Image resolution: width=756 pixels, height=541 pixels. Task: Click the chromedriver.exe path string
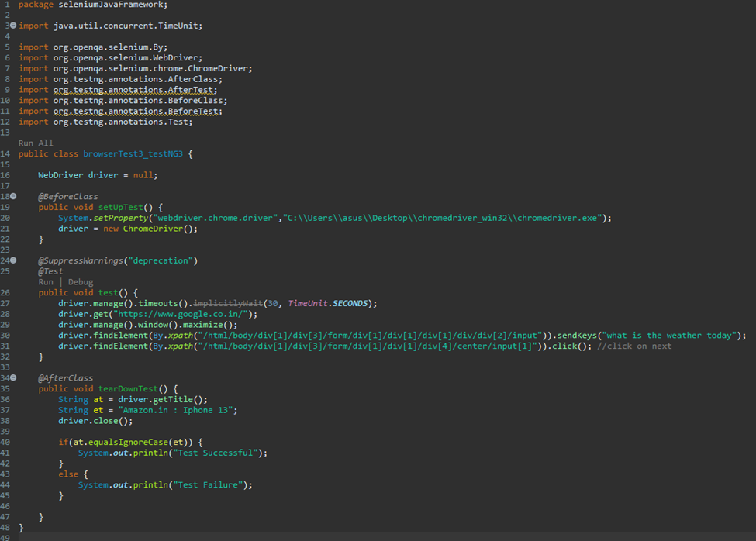click(x=443, y=218)
